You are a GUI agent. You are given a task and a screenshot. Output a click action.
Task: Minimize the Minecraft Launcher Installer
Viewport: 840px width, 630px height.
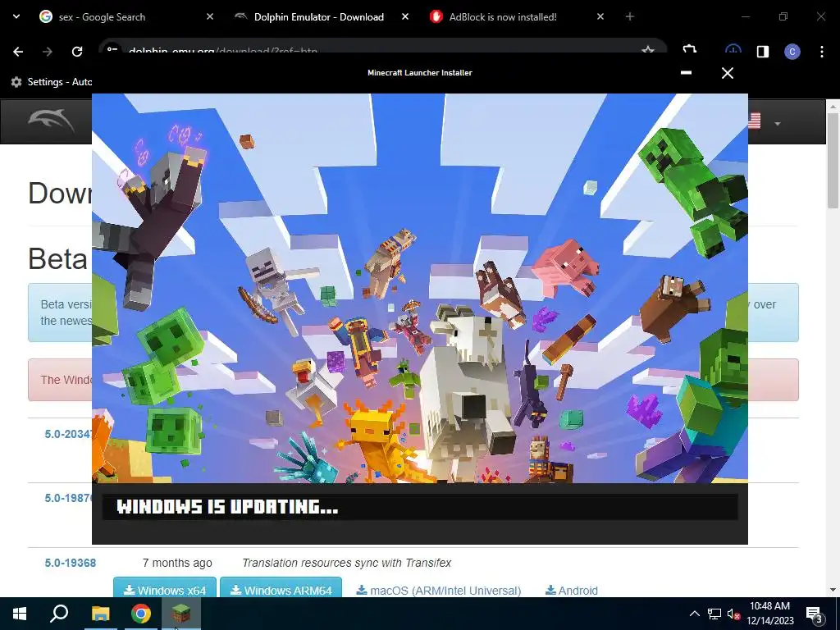[x=686, y=72]
